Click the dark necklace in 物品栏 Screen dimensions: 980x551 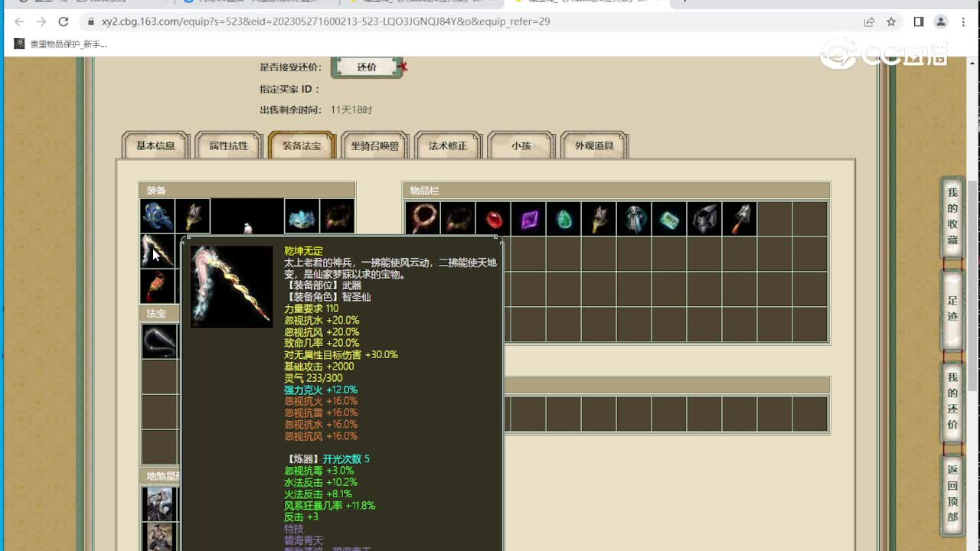(x=458, y=219)
